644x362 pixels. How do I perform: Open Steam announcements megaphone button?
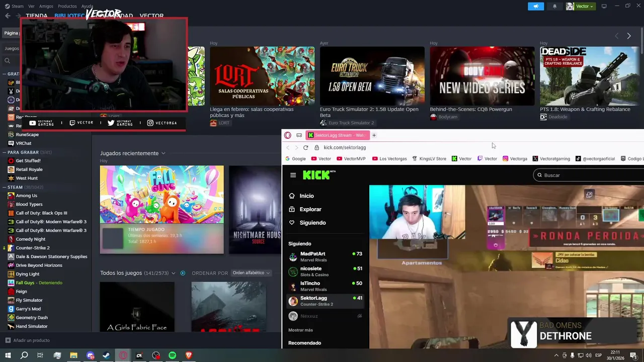pyautogui.click(x=536, y=6)
